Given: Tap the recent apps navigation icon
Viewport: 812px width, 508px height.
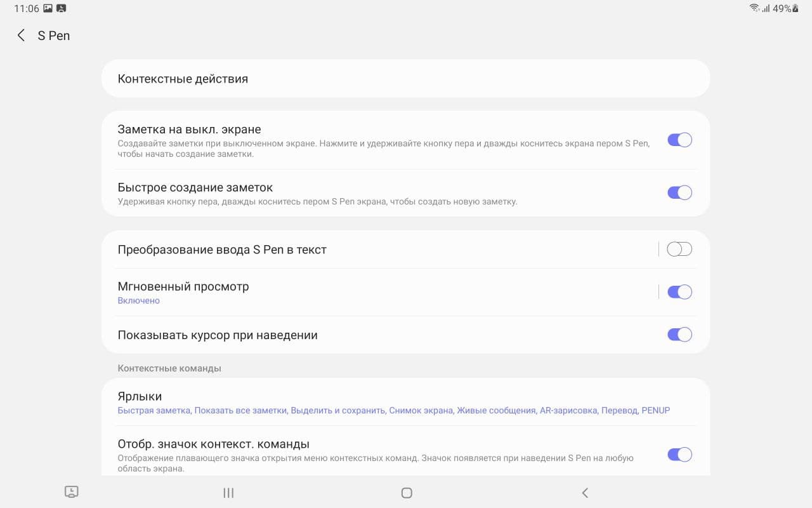Looking at the screenshot, I should [228, 493].
